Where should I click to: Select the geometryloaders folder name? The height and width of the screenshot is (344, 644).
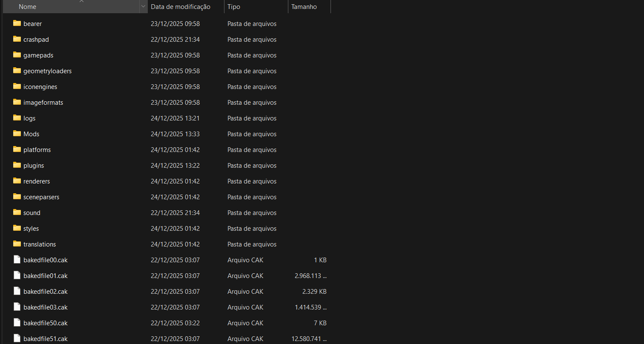click(47, 71)
